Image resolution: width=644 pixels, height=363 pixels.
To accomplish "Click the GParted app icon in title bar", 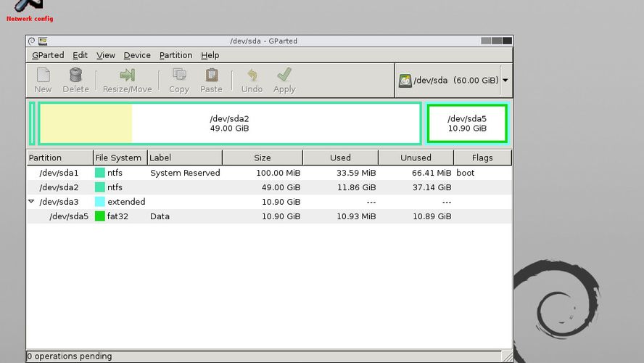I will point(43,41).
